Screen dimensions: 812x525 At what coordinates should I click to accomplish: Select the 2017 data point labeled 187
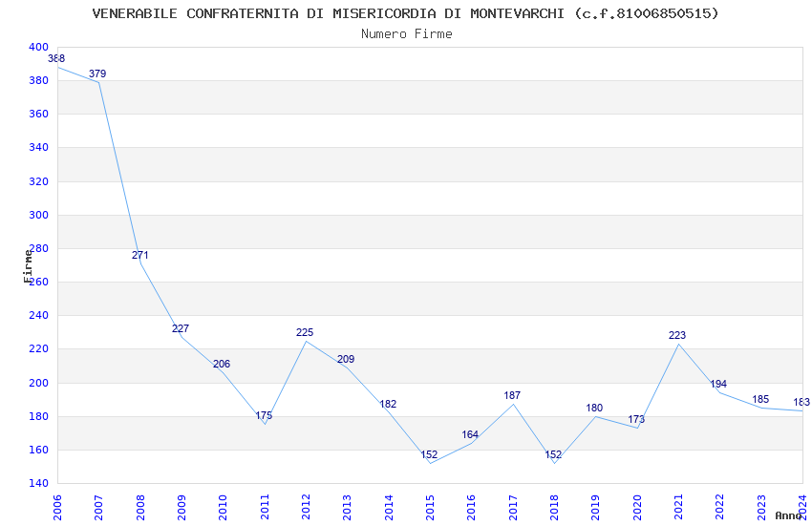click(513, 404)
